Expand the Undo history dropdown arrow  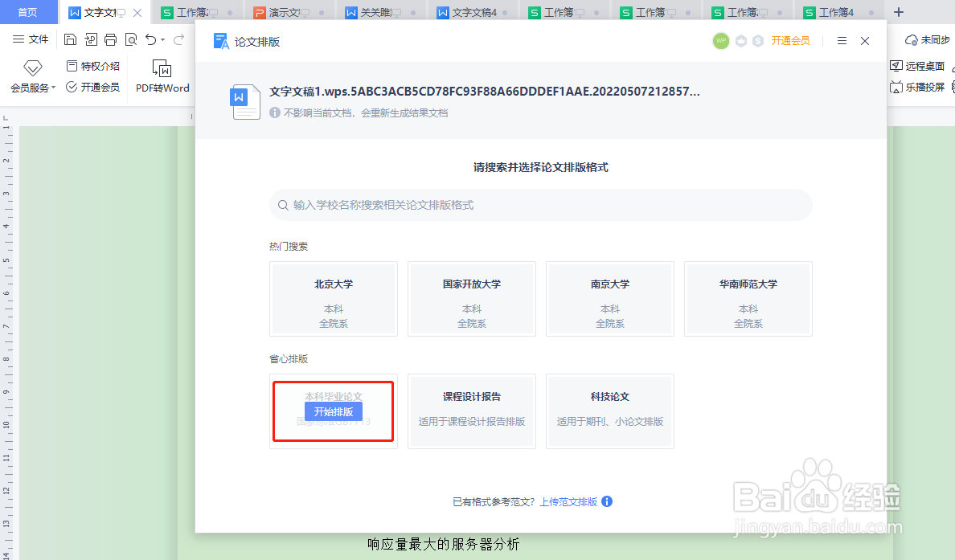[x=162, y=39]
